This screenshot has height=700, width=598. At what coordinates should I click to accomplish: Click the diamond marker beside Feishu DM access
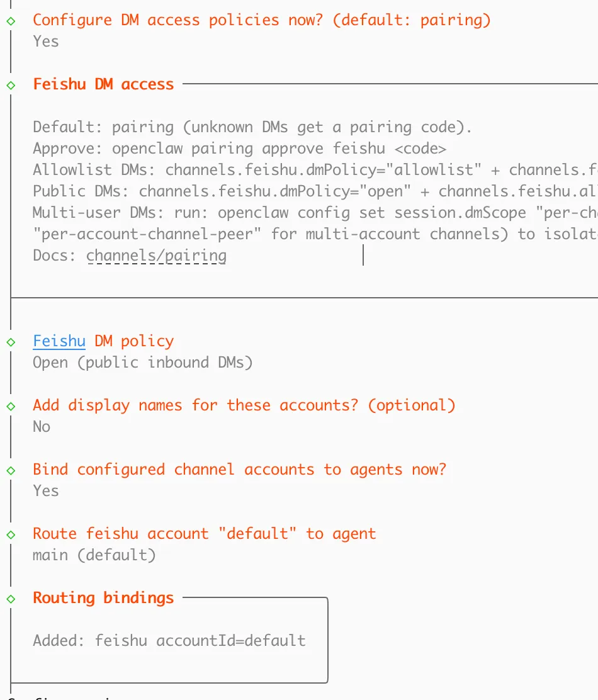click(x=11, y=85)
